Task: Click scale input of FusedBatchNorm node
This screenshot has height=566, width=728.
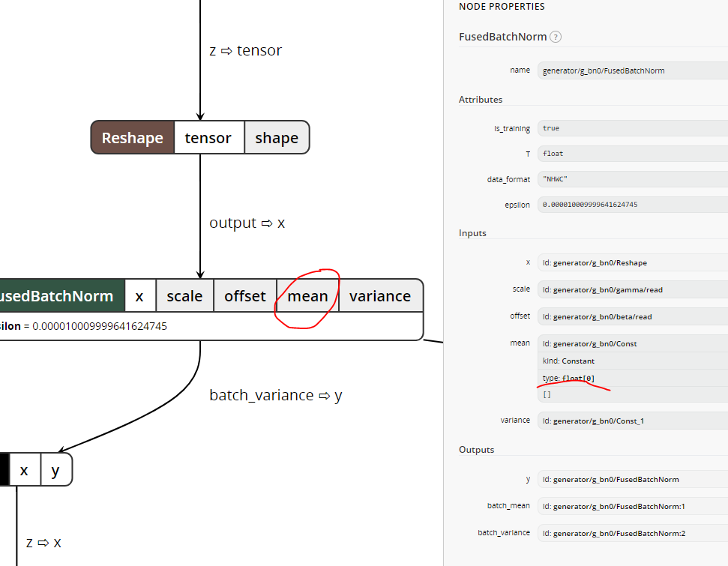Action: tap(184, 296)
